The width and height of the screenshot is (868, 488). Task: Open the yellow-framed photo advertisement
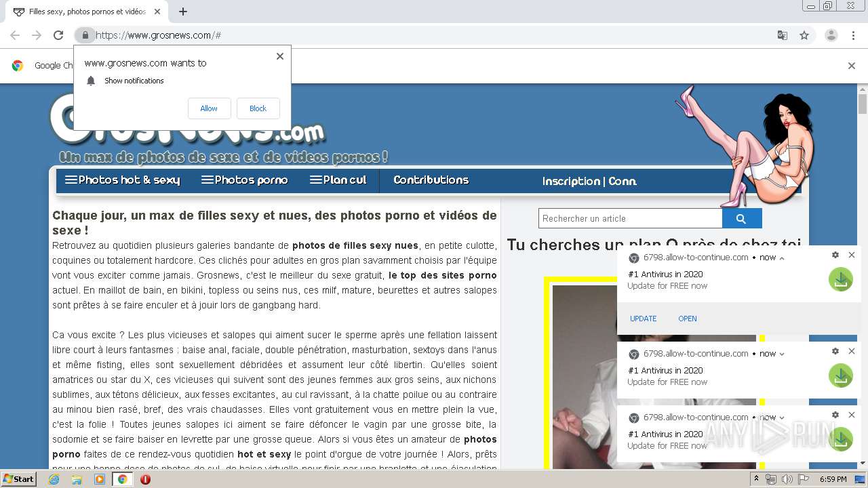pyautogui.click(x=654, y=371)
